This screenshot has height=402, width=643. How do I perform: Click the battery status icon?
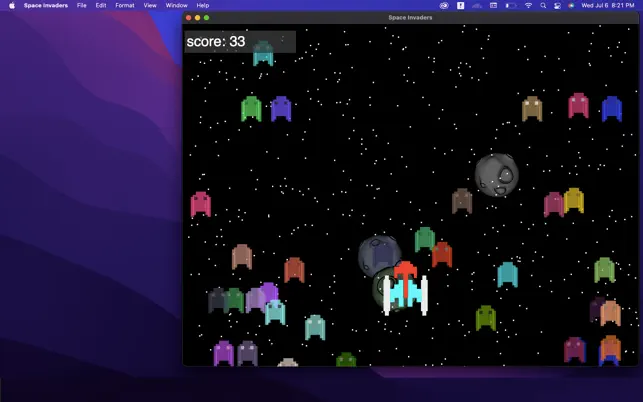511,5
